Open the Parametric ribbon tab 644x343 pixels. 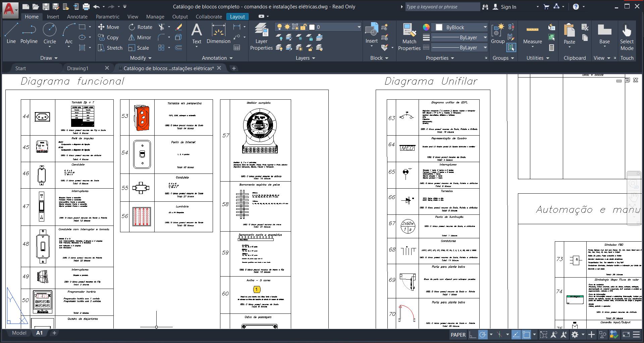107,16
